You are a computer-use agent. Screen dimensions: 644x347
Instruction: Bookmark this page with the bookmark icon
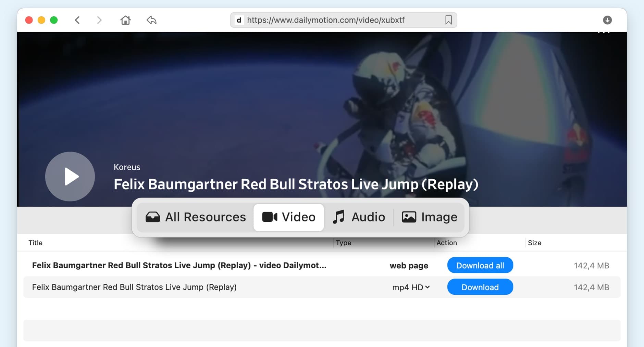tap(448, 20)
